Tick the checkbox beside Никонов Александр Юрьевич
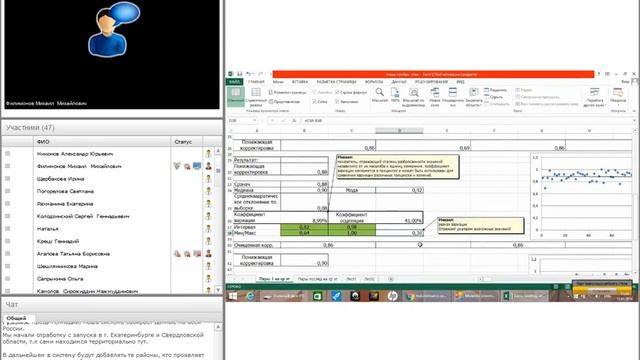Screen dimensions: 640x360 pos(7,153)
